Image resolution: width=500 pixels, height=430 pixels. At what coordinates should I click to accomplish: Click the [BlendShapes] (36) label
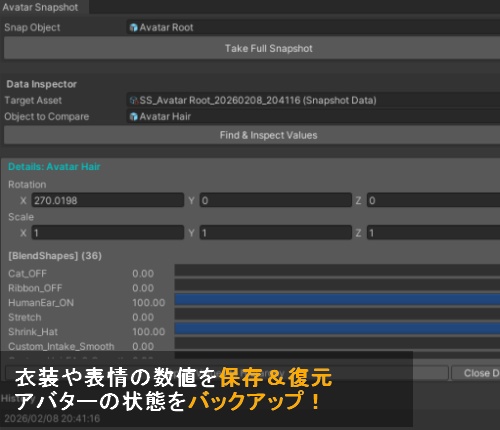coord(55,256)
